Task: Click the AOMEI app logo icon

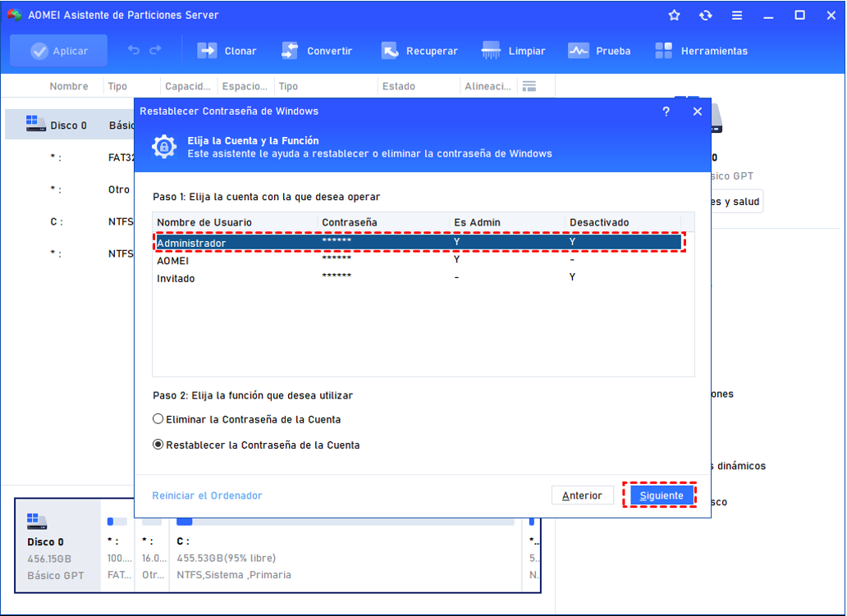Action: tap(15, 15)
